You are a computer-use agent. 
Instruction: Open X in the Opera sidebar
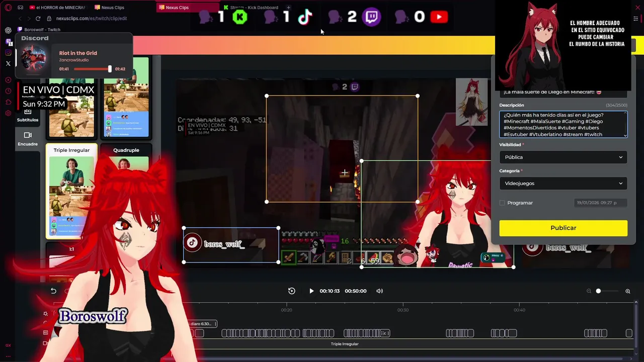[8, 63]
